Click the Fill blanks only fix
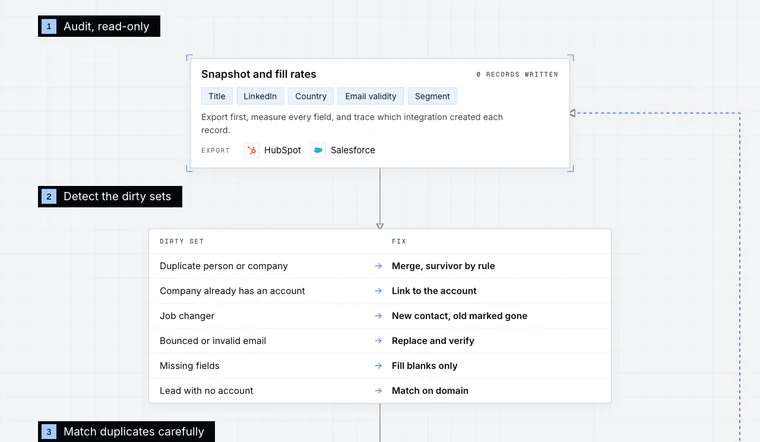The width and height of the screenshot is (760, 442). point(424,365)
